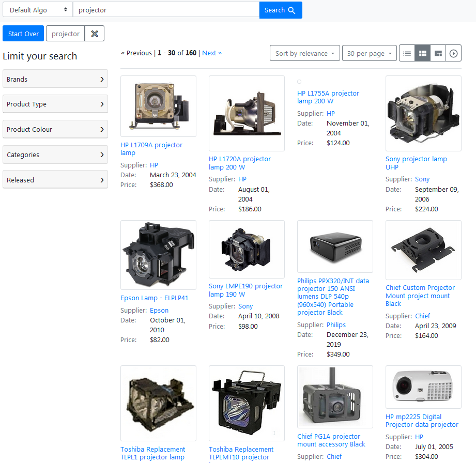Open Sony projector lamp UHP link
This screenshot has width=476, height=463.
[416, 163]
